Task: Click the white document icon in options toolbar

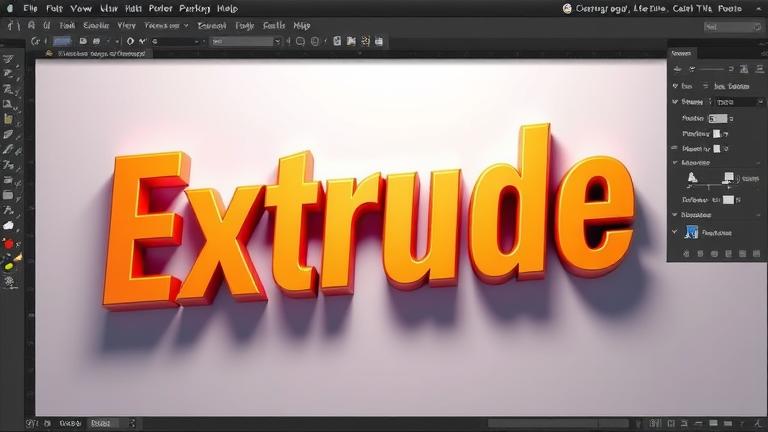Action: pos(337,41)
